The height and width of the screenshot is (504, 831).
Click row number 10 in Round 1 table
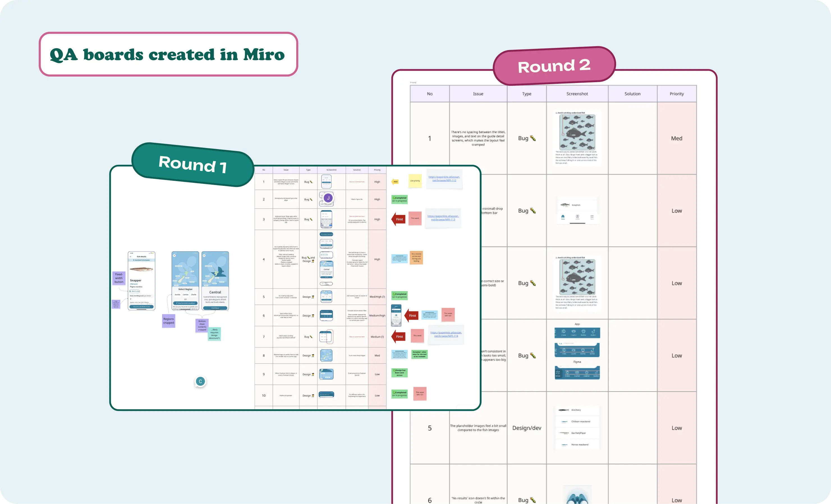tap(264, 396)
